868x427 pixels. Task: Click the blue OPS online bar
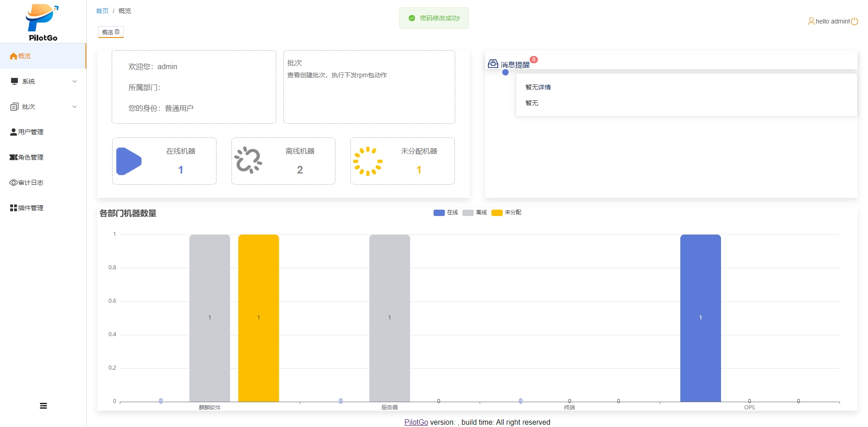click(700, 316)
